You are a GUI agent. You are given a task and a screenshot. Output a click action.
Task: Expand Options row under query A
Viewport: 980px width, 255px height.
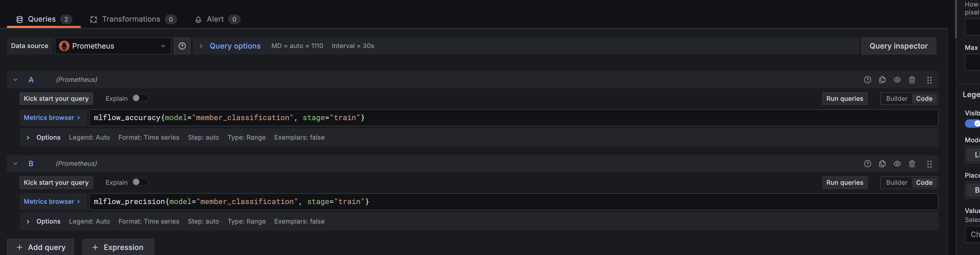[x=44, y=138]
